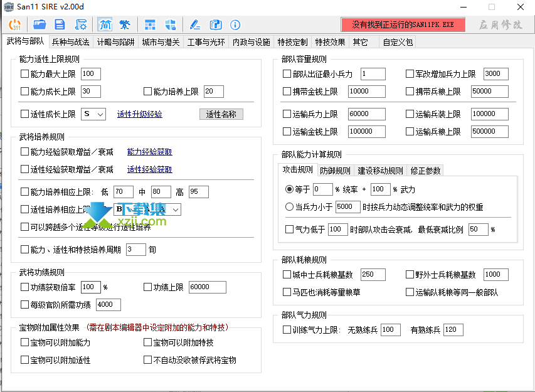Image resolution: width=535 pixels, height=392 pixels.
Task: Enable 宝物可以附加特技 checkbox
Action: tap(147, 342)
